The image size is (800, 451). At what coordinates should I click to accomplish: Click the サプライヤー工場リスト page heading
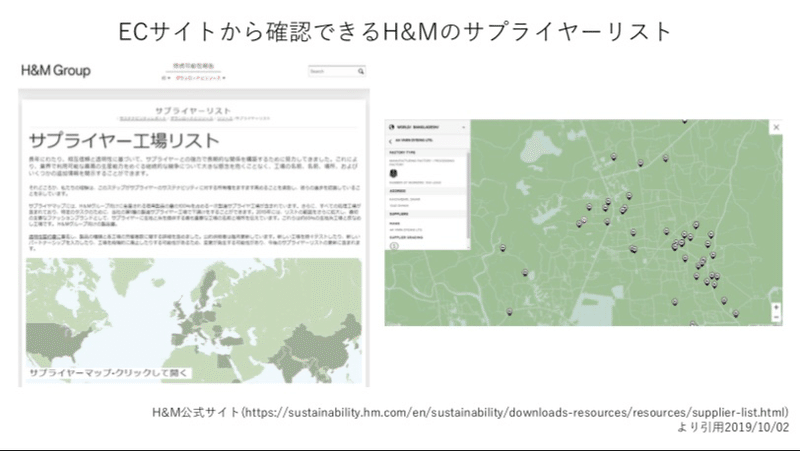pyautogui.click(x=124, y=140)
